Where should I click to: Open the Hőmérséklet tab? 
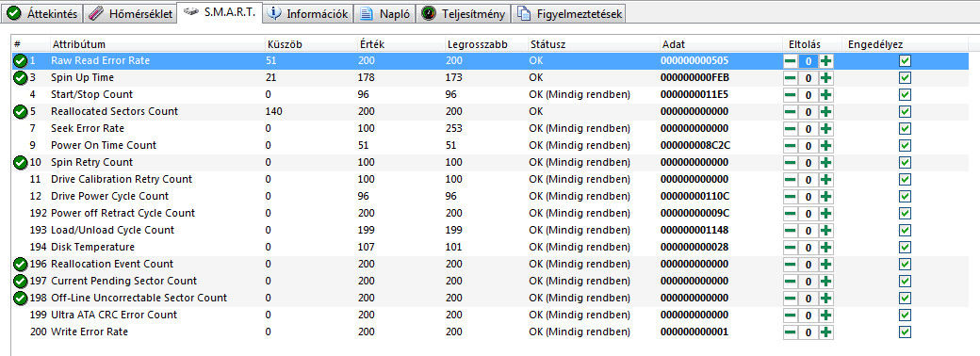click(x=130, y=13)
